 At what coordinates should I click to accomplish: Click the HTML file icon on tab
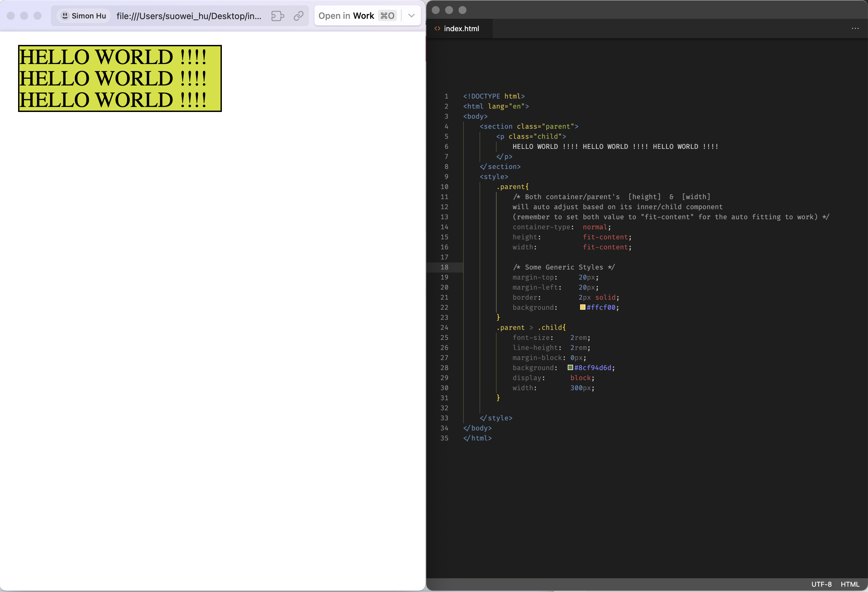437,28
